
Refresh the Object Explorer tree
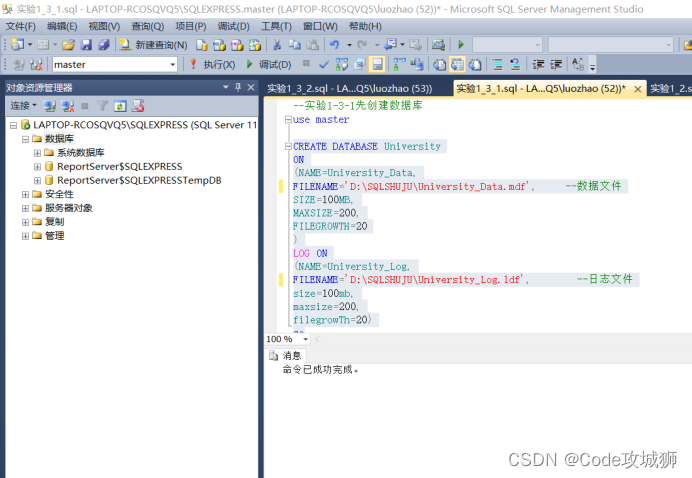pyautogui.click(x=120, y=106)
